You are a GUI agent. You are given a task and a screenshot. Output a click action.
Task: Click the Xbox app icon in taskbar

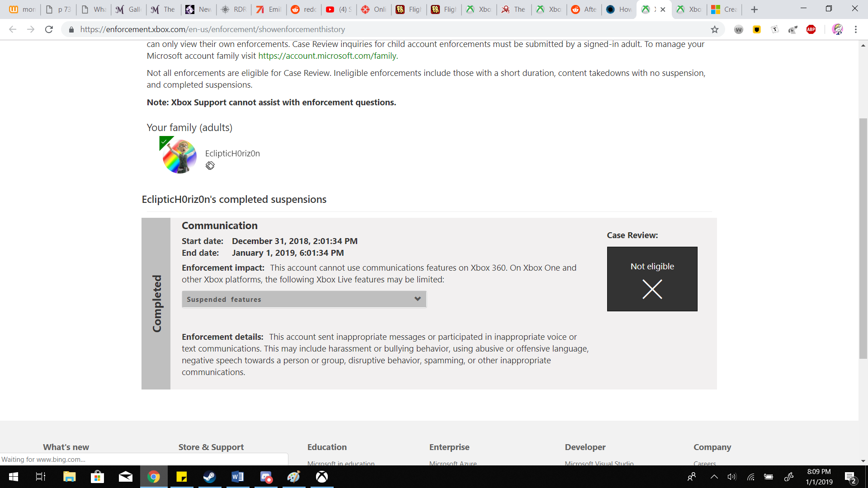pos(322,477)
